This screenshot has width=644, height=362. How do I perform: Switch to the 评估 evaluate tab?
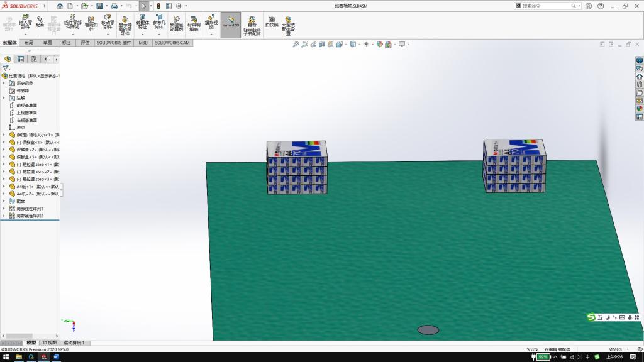point(85,43)
